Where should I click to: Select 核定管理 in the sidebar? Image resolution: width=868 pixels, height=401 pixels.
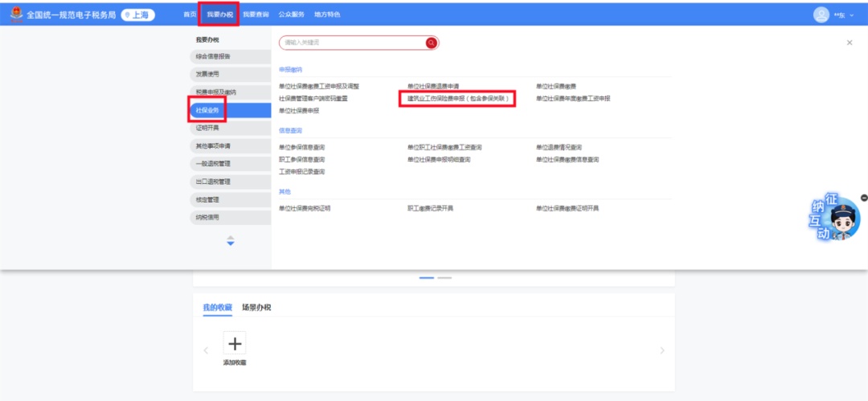pos(230,200)
